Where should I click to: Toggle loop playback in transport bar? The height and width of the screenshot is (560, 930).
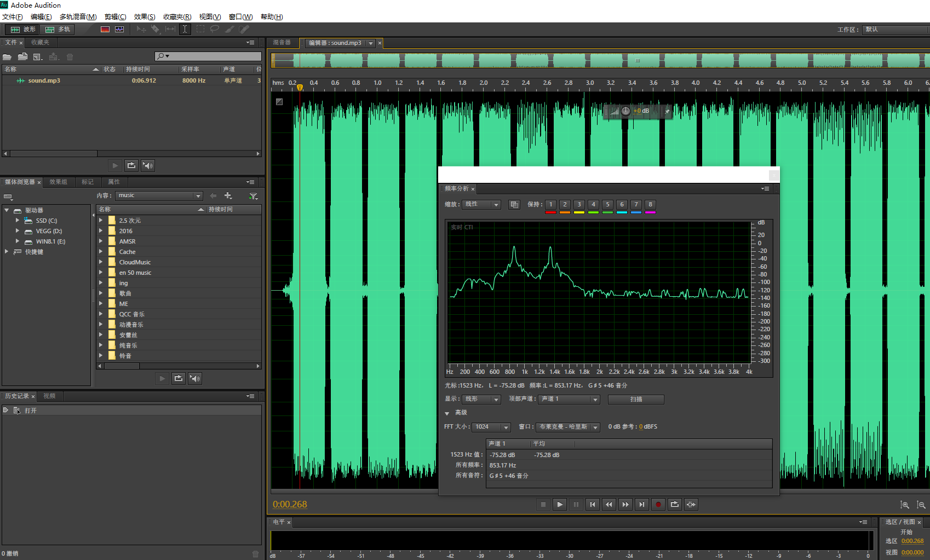pyautogui.click(x=675, y=505)
